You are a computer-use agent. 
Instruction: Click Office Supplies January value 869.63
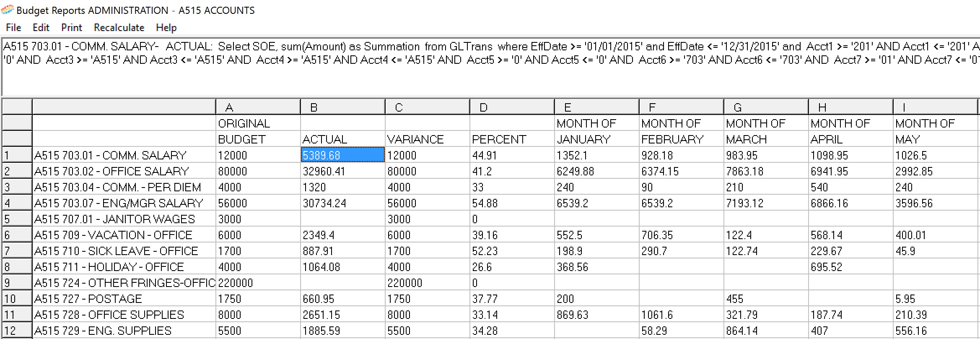tap(596, 314)
